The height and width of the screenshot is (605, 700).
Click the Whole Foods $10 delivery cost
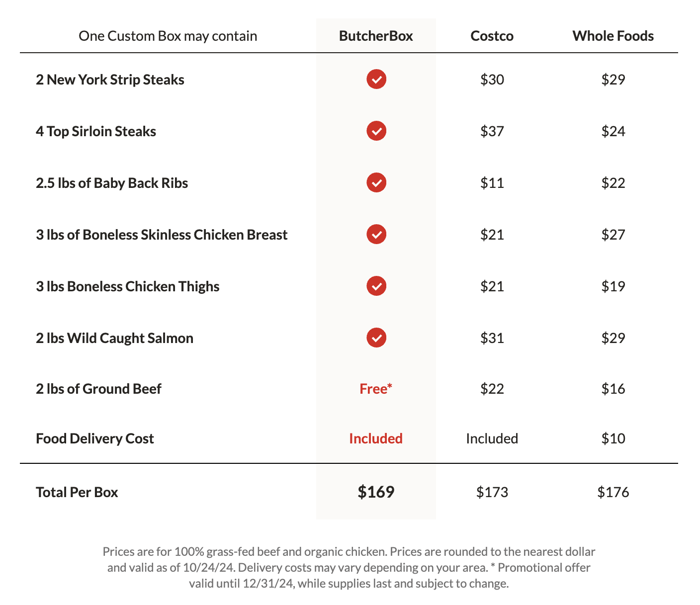pyautogui.click(x=613, y=438)
